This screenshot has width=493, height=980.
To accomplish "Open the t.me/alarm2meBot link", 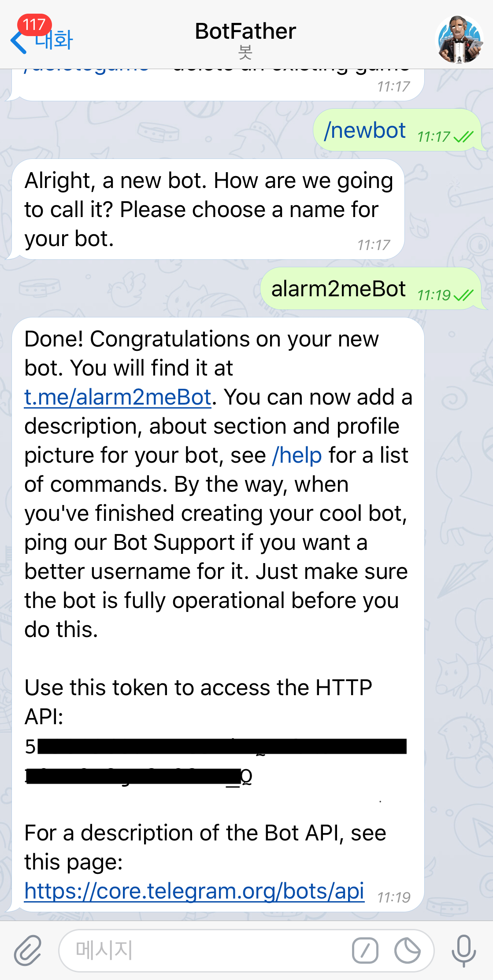I will (x=118, y=397).
